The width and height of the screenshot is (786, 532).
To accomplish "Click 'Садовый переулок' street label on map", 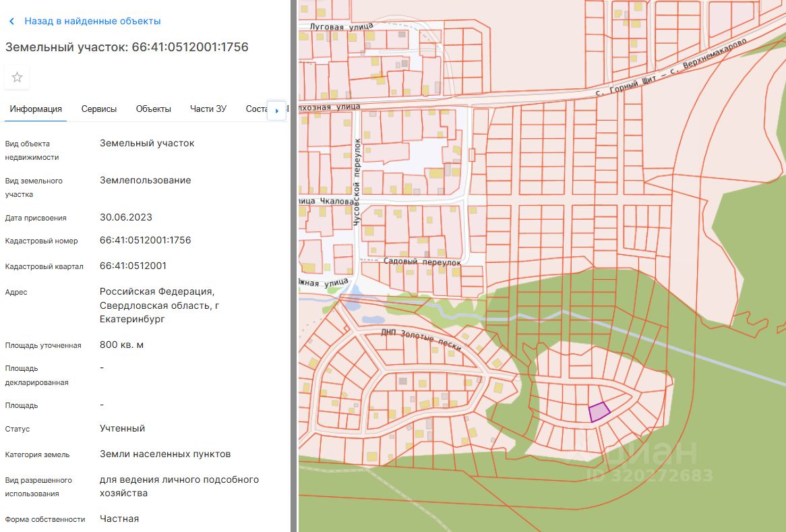I will point(421,261).
